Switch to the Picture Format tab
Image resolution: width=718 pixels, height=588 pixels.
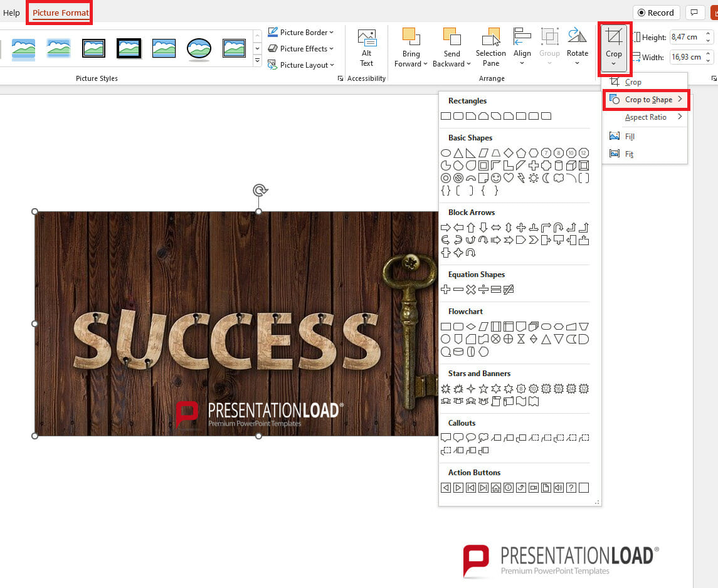coord(59,13)
